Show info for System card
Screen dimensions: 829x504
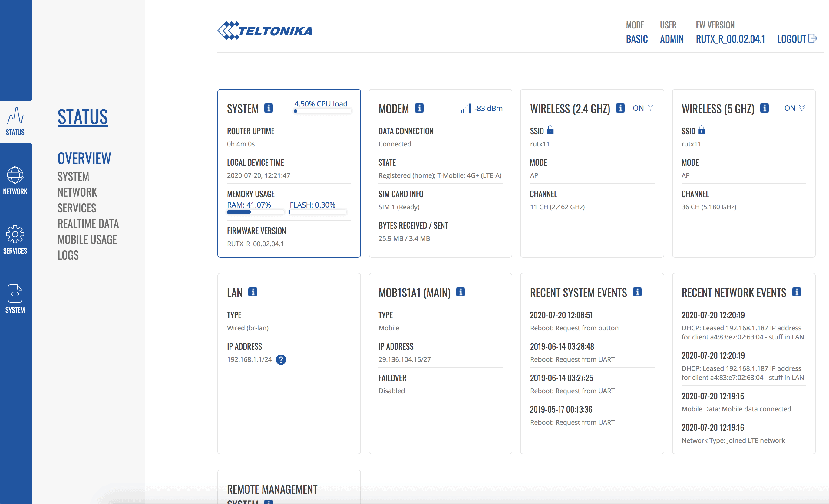pyautogui.click(x=269, y=108)
